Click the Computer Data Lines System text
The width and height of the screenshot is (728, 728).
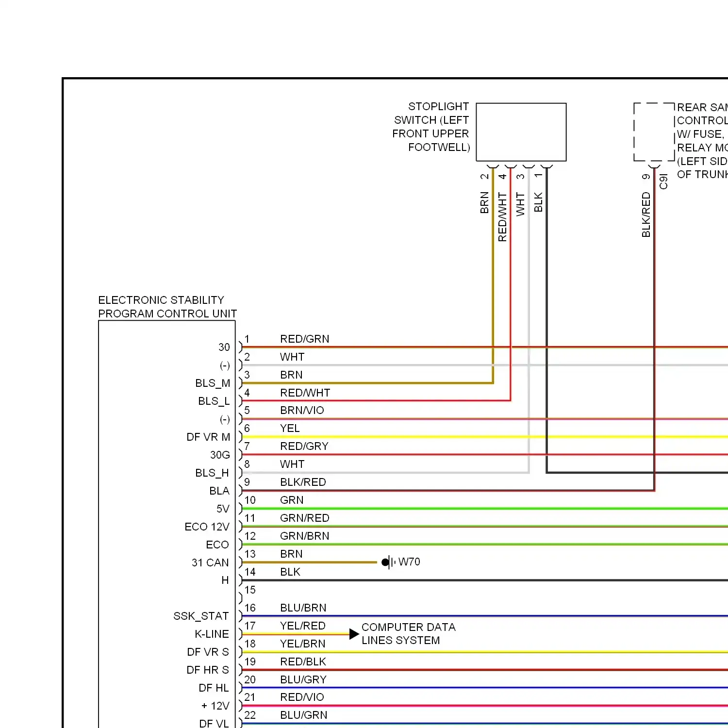(x=409, y=634)
